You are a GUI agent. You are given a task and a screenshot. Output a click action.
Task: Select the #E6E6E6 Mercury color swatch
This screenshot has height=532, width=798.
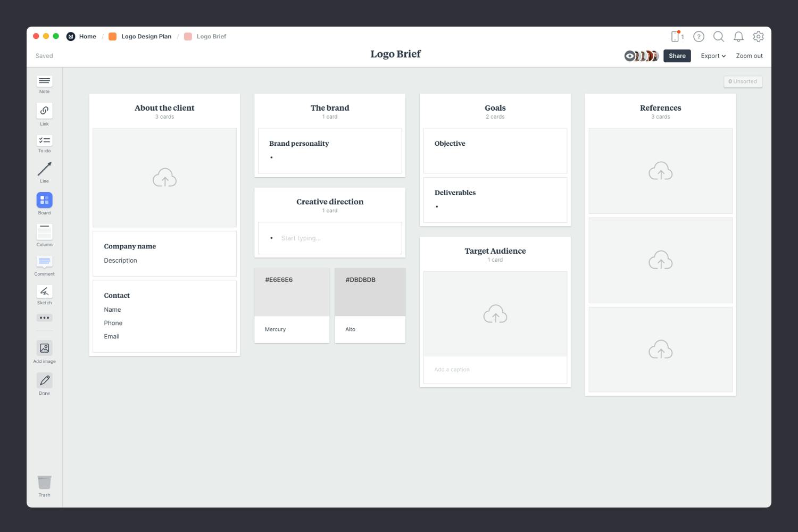[292, 292]
